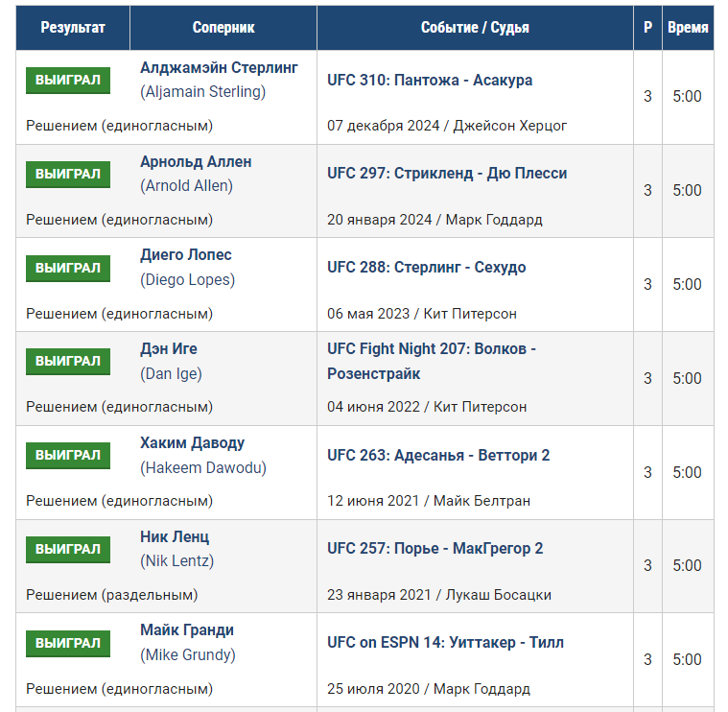Click the Результат column header
Screen dimensions: 728x712
[x=73, y=28]
